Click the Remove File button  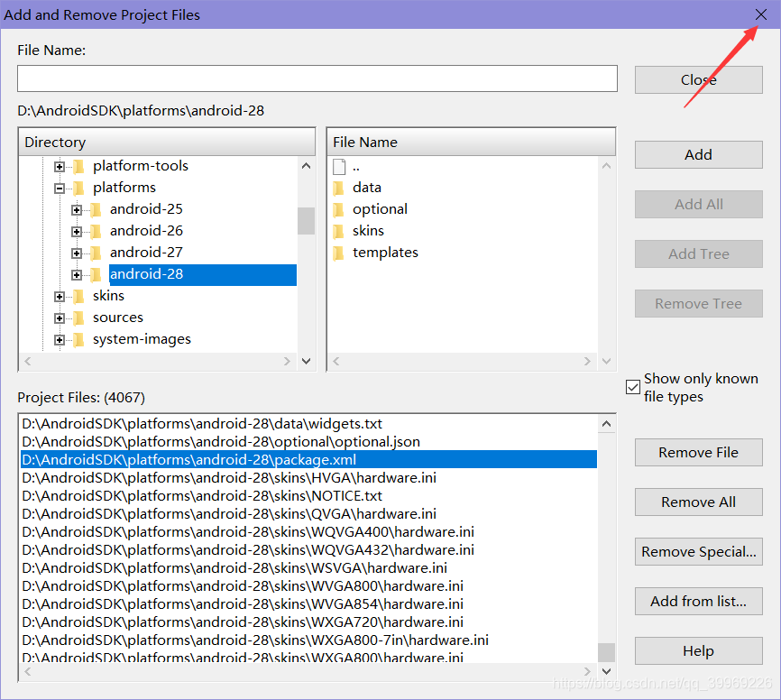pos(698,453)
